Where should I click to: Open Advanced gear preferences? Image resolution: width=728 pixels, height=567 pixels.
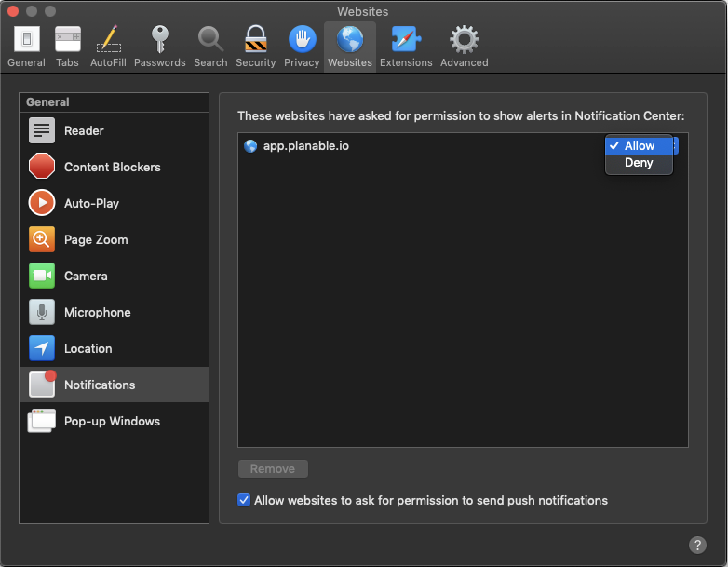[x=464, y=46]
